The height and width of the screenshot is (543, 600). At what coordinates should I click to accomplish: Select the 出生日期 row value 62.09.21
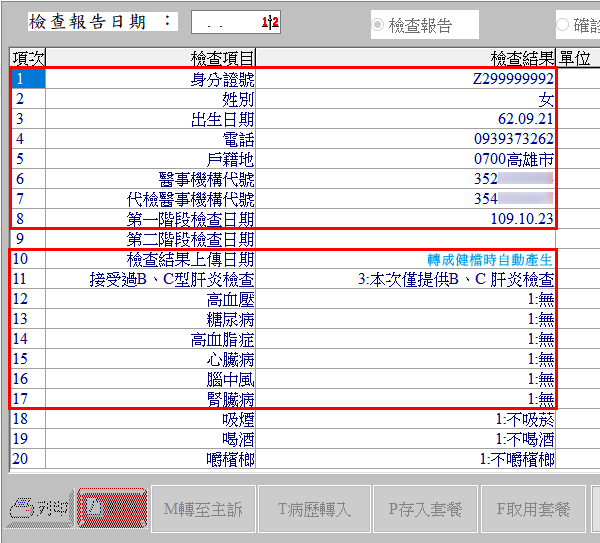click(x=406, y=119)
